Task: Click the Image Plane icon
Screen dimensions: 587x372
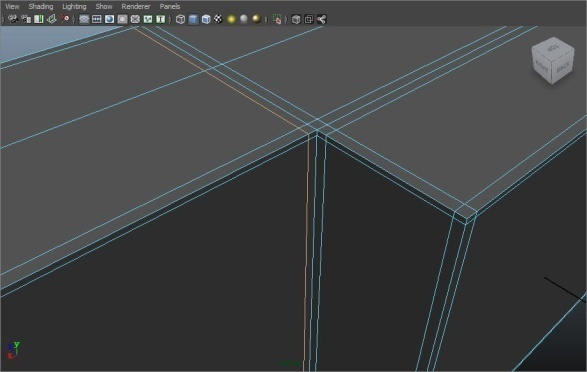Action: tap(51, 19)
